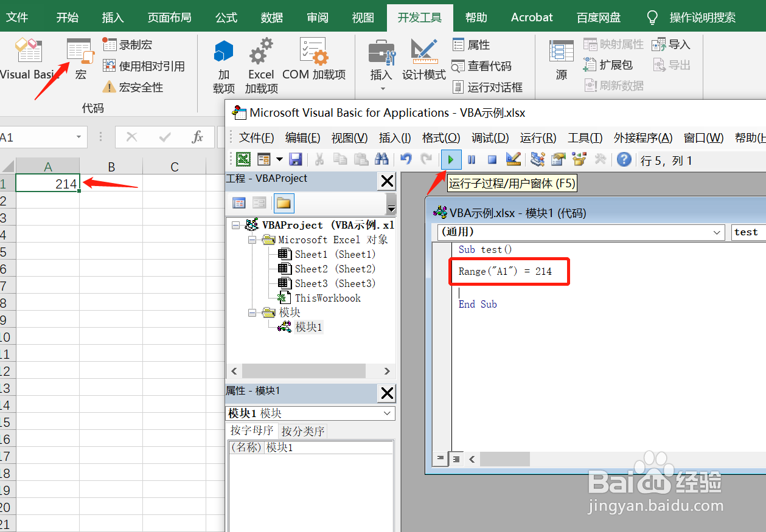
Task: Open Object Browser toolbar icon
Action: [x=579, y=160]
